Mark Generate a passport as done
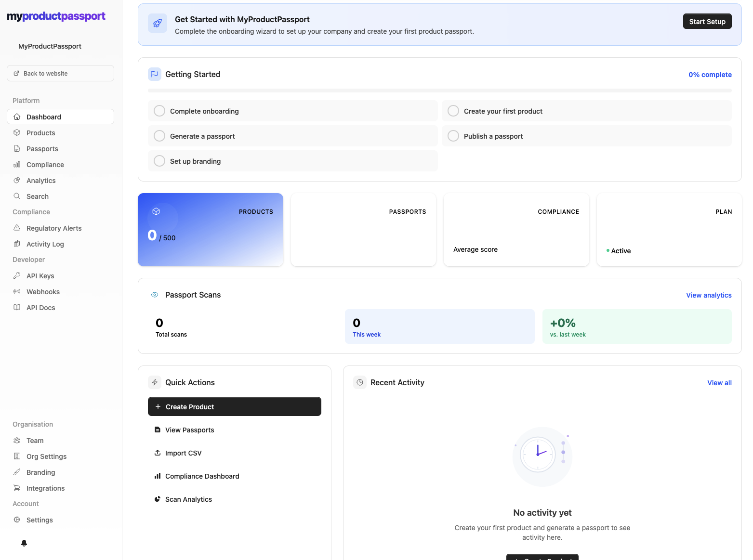Screen dimensions: 753x560 click(x=159, y=135)
